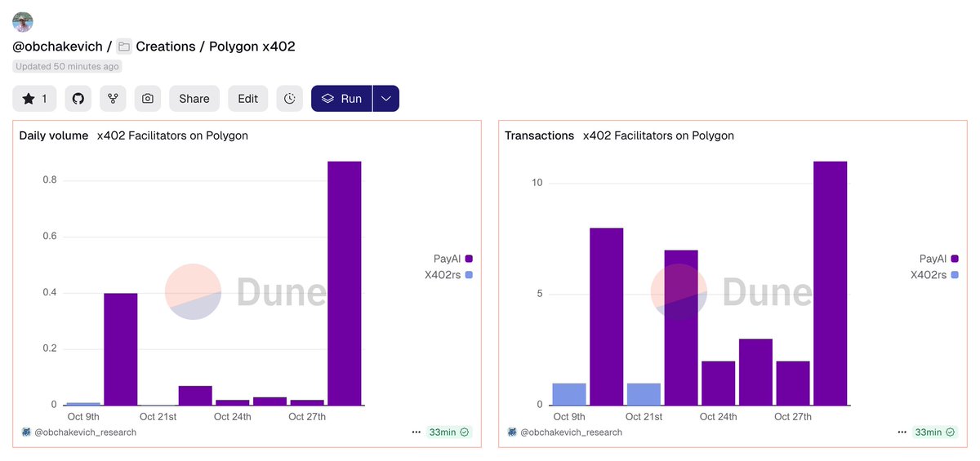980x461 pixels.
Task: Click the 33min refresh status on Transactions chart
Action: click(934, 432)
